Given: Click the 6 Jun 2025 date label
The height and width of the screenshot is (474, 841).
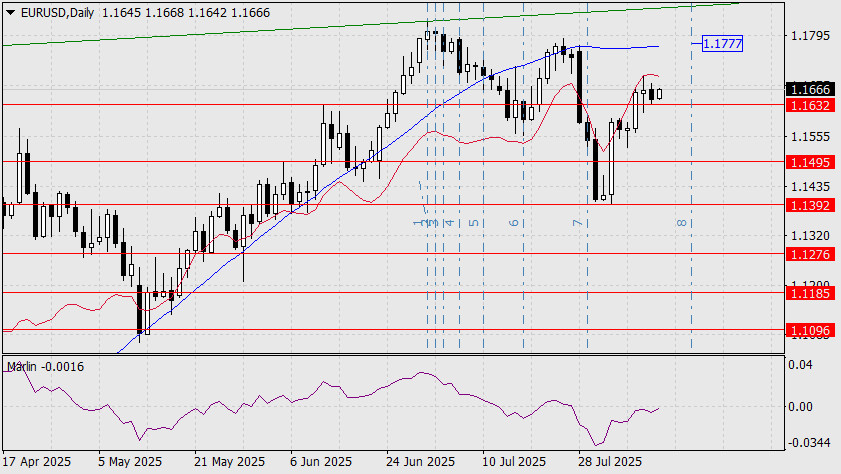Looking at the screenshot, I should pyautogui.click(x=321, y=461).
